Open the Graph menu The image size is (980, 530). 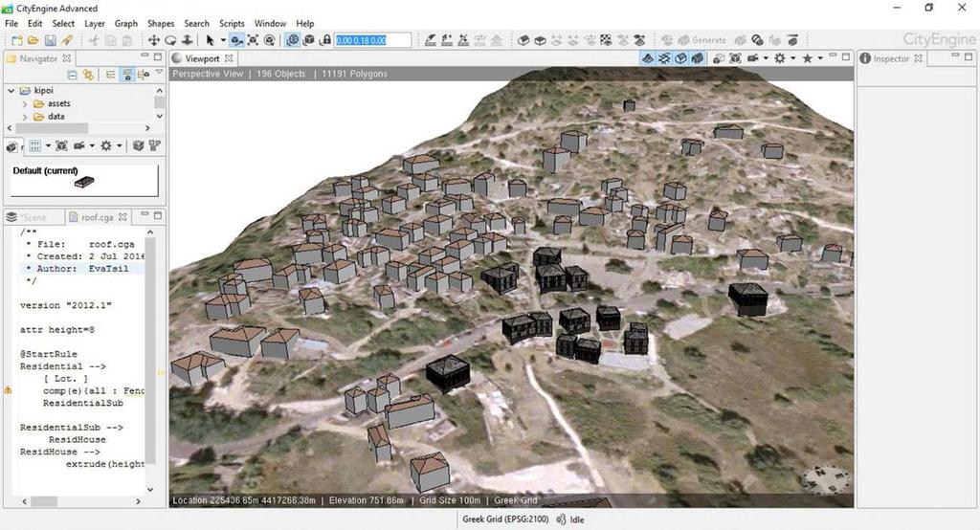tap(125, 23)
